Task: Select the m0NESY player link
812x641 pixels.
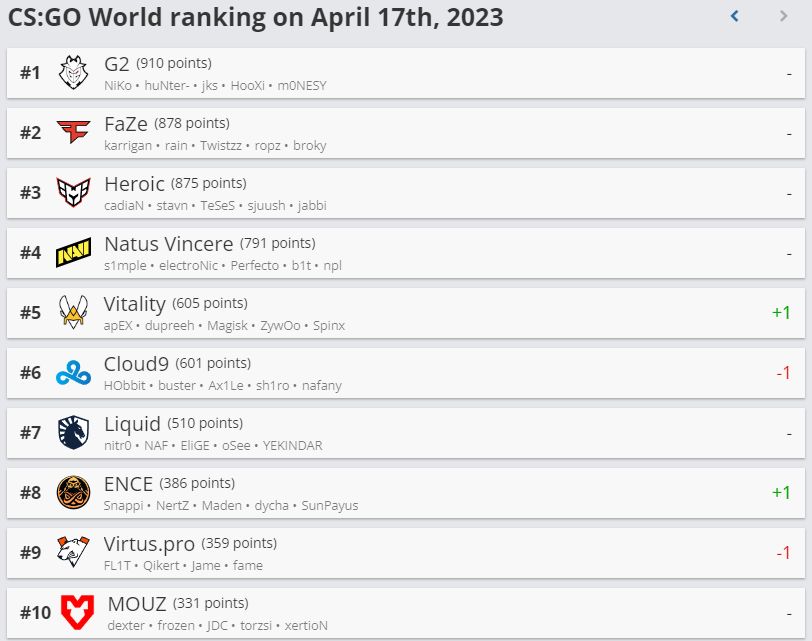Action: coord(302,85)
